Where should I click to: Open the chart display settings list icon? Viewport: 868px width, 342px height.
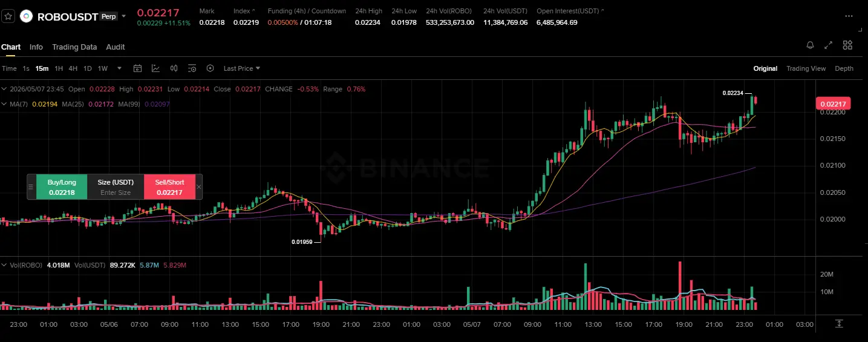point(192,68)
